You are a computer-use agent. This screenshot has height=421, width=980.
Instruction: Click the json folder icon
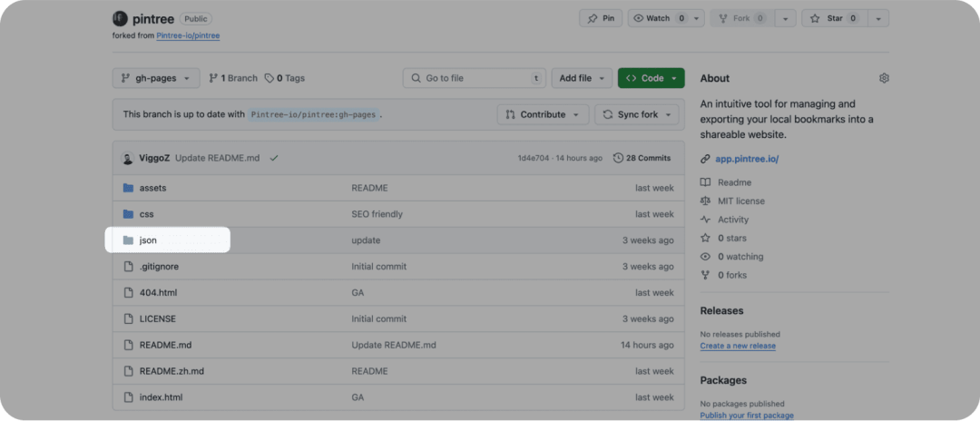tap(128, 240)
